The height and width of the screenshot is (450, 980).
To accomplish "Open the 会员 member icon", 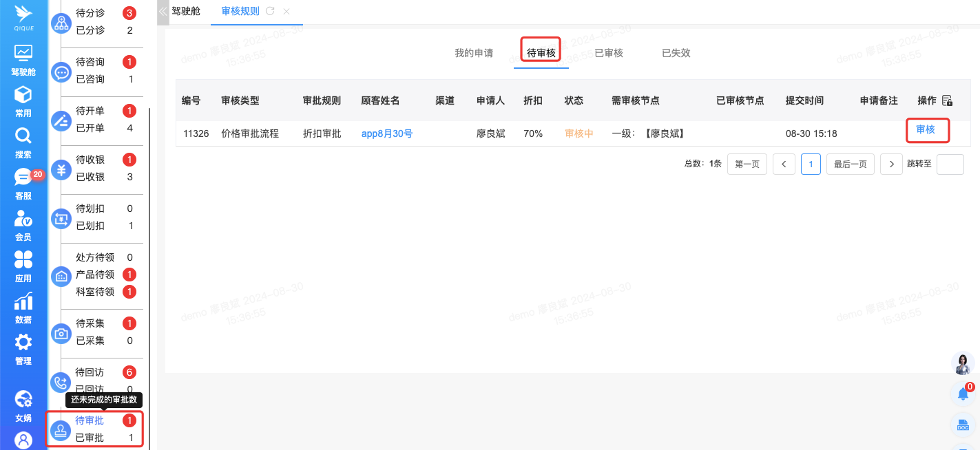I will click(23, 219).
